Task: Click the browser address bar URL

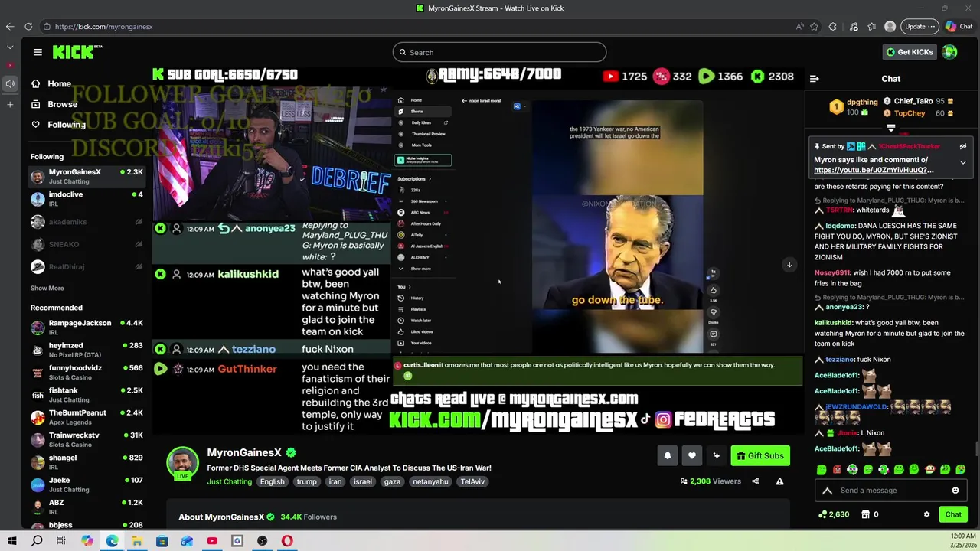Action: click(x=103, y=27)
